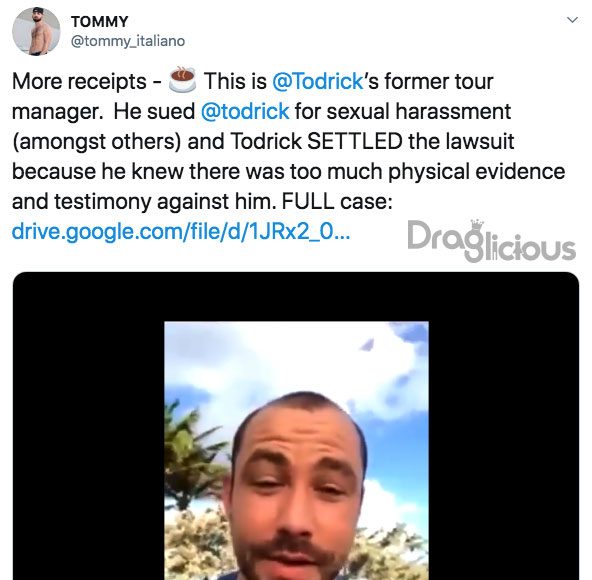Open TOMMY's profile avatar picture

coord(36,31)
